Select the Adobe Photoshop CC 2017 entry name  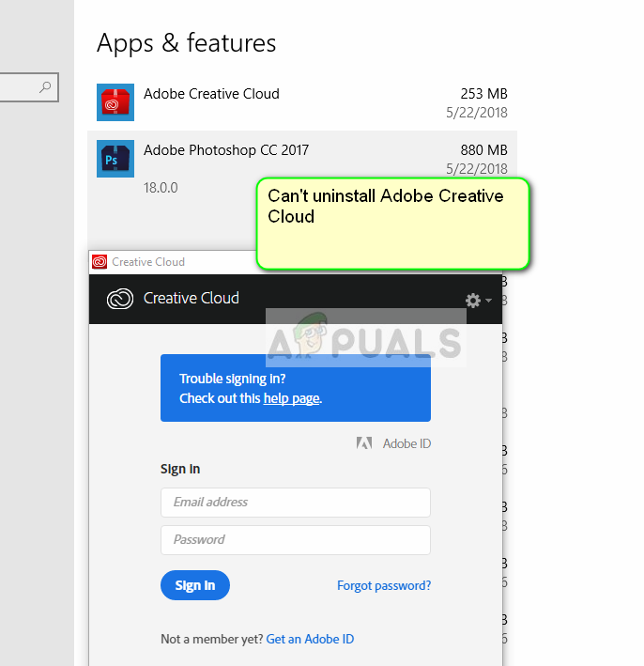(225, 150)
